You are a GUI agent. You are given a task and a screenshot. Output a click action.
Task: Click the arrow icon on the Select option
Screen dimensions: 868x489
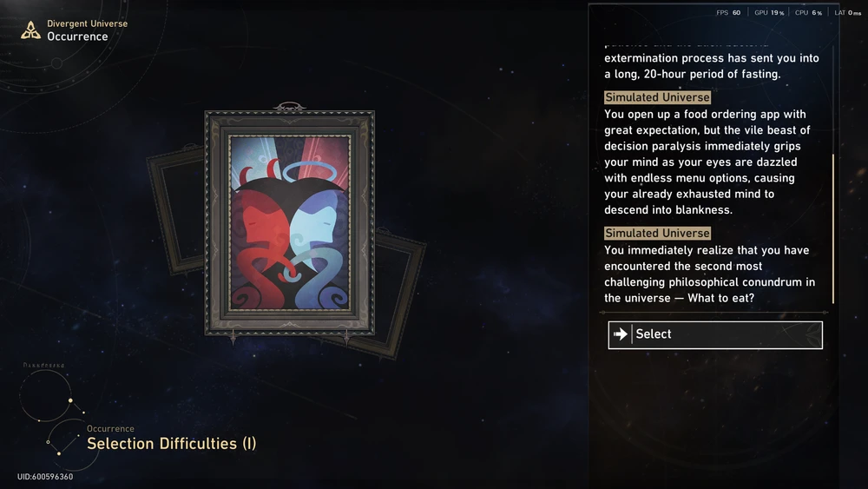[621, 334]
